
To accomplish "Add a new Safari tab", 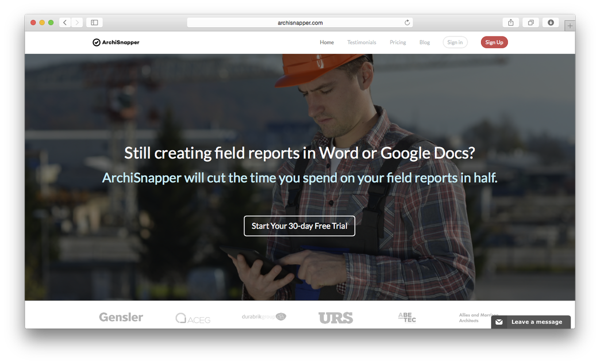I will coord(569,26).
